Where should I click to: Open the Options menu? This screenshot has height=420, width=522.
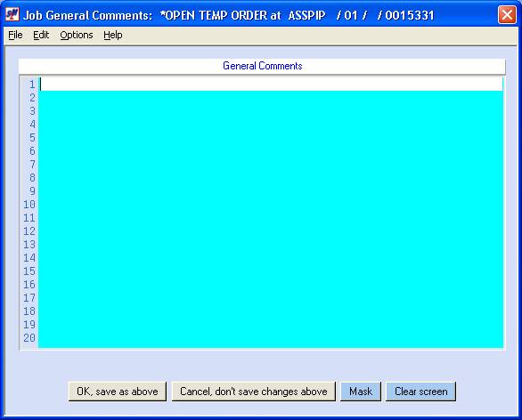pyautogui.click(x=77, y=35)
